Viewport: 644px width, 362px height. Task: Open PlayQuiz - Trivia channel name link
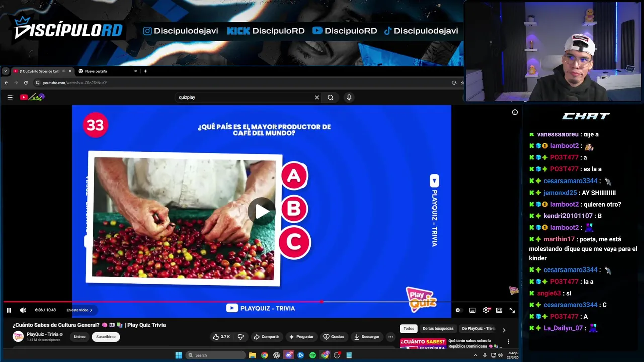pos(43,334)
